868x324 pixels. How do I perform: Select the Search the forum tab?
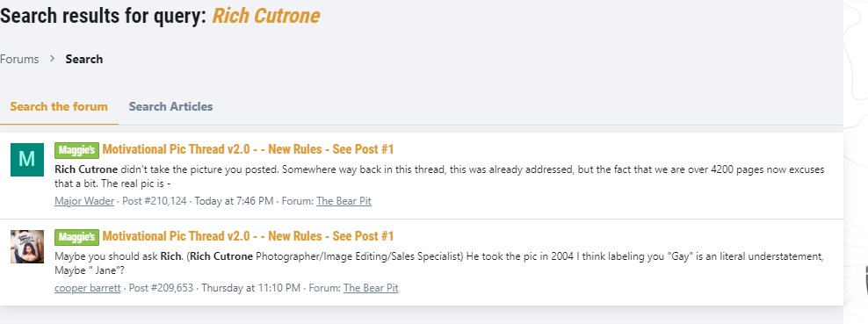(59, 107)
